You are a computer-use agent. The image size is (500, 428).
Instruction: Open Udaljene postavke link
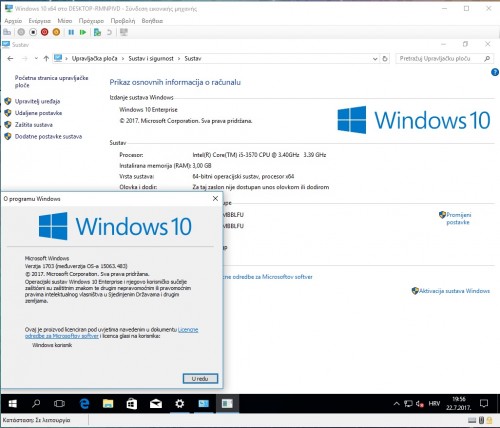point(38,113)
